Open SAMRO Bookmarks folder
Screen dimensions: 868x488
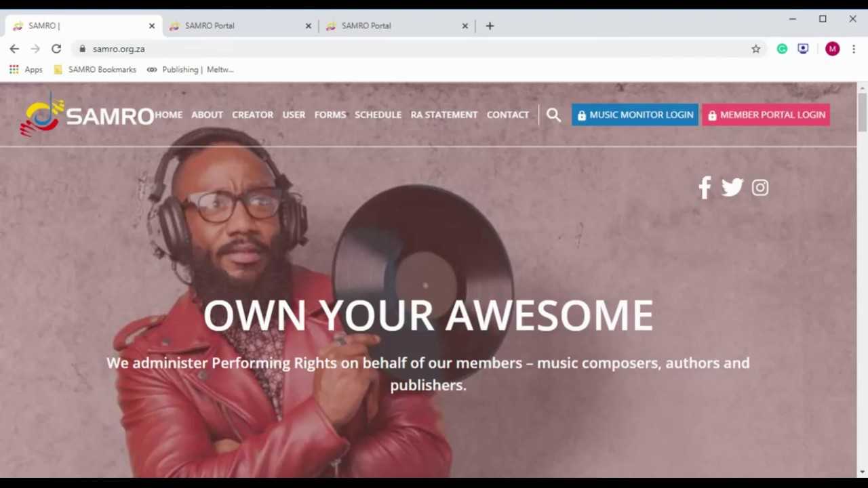click(x=95, y=69)
